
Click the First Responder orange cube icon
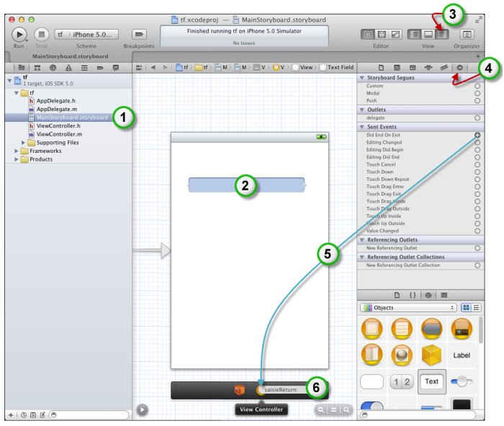(240, 390)
